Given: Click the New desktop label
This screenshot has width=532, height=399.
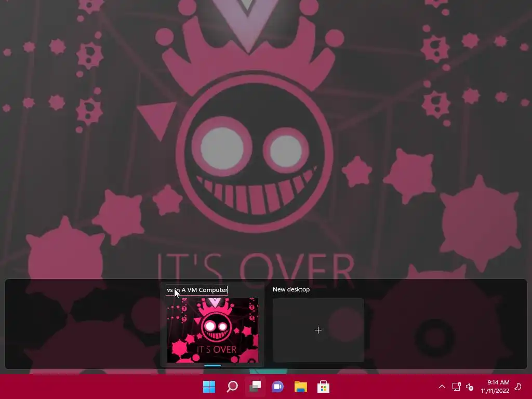Looking at the screenshot, I should pyautogui.click(x=291, y=289).
